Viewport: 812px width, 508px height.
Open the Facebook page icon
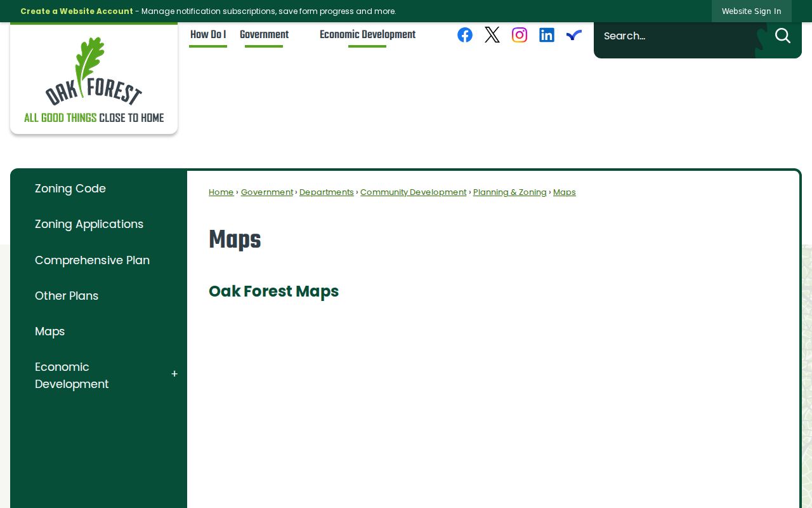(x=465, y=35)
